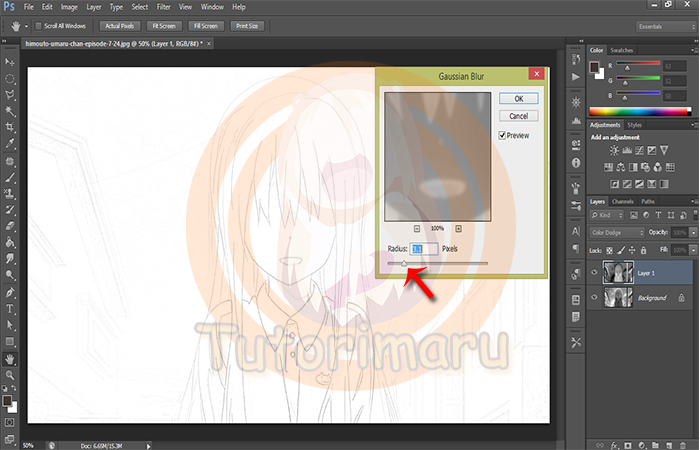Select the Magic Wand tool
The height and width of the screenshot is (450, 700).
click(9, 111)
